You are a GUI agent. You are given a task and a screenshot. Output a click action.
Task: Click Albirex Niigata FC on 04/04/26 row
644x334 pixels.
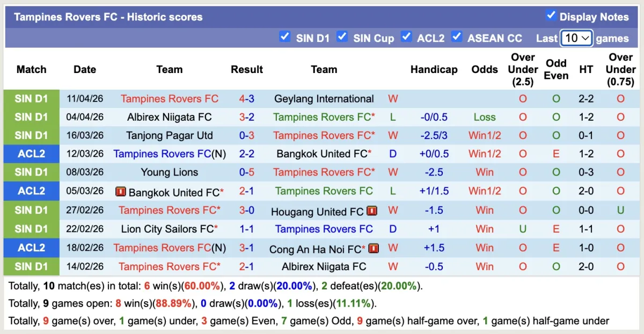pos(170,117)
